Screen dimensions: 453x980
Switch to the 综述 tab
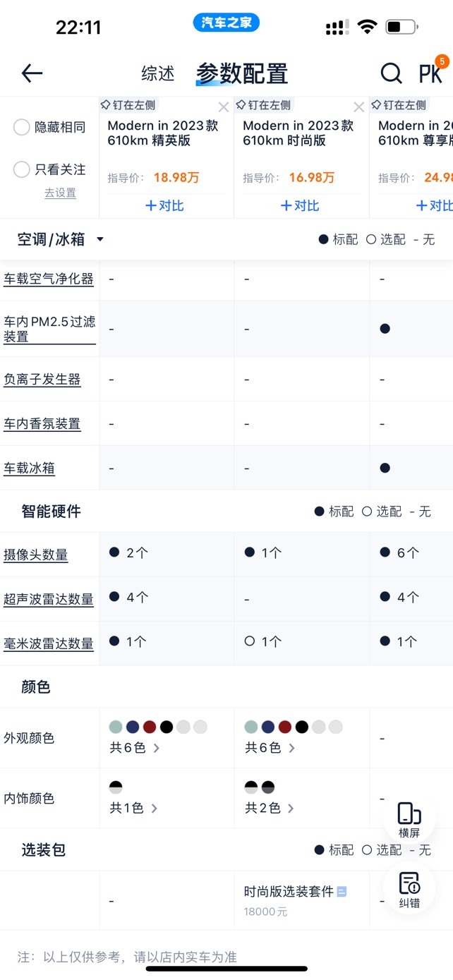tap(158, 73)
